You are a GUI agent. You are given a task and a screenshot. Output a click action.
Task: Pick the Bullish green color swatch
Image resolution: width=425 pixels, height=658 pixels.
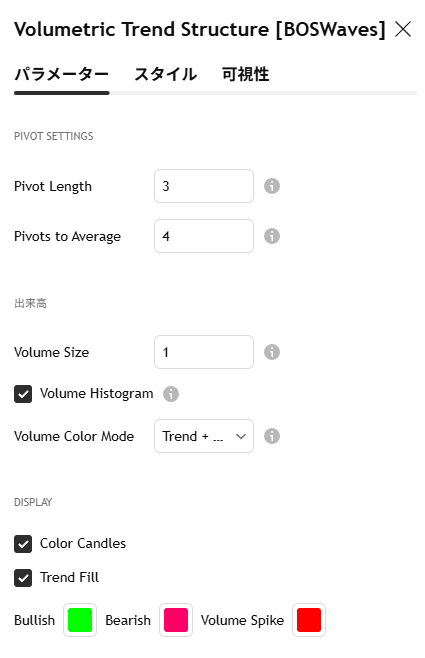[x=80, y=620]
